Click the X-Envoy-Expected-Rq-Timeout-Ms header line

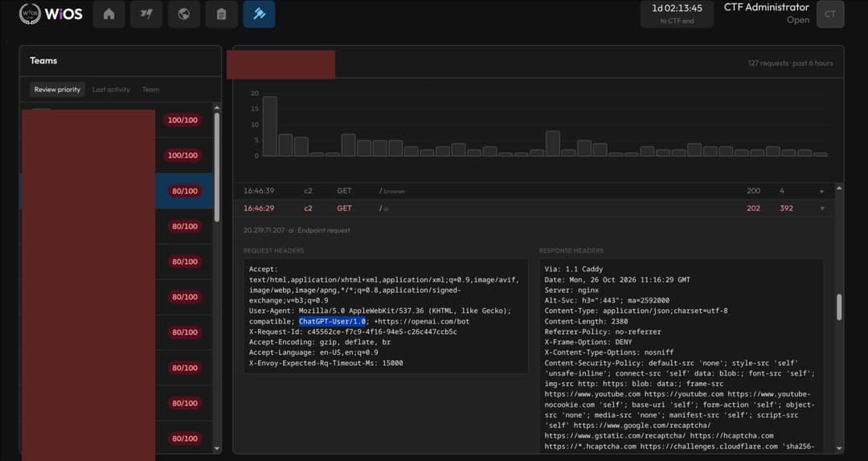[x=325, y=364]
